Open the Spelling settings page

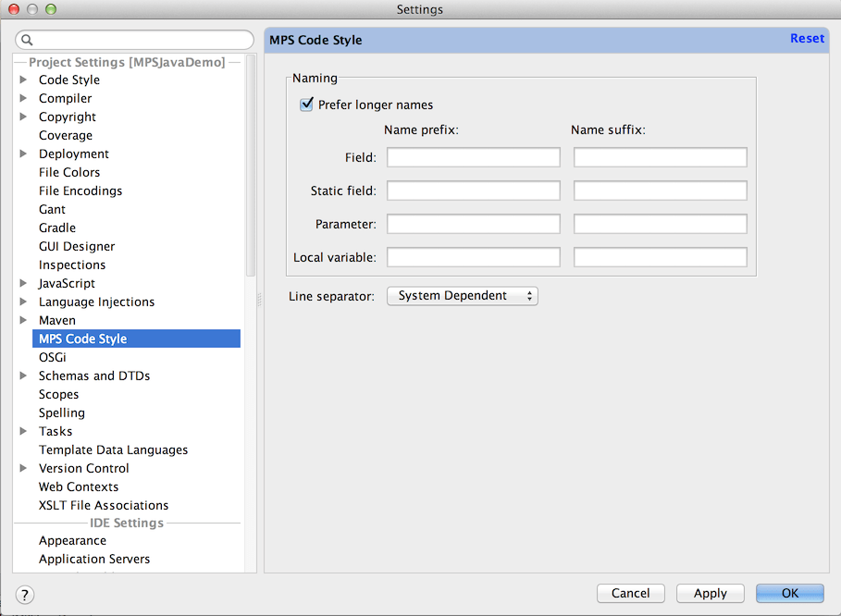tap(61, 413)
